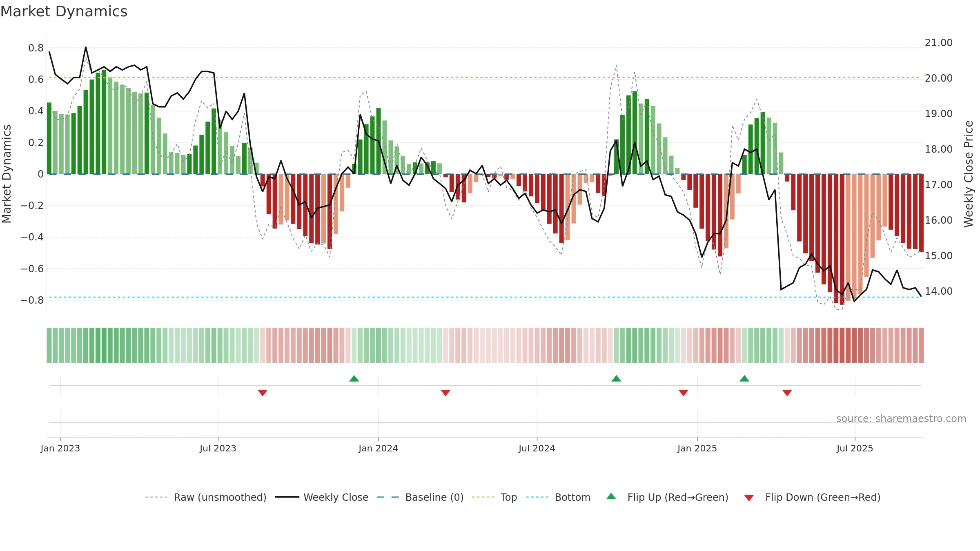Click the −0.8 left axis value
980x551 pixels.
click(x=32, y=300)
